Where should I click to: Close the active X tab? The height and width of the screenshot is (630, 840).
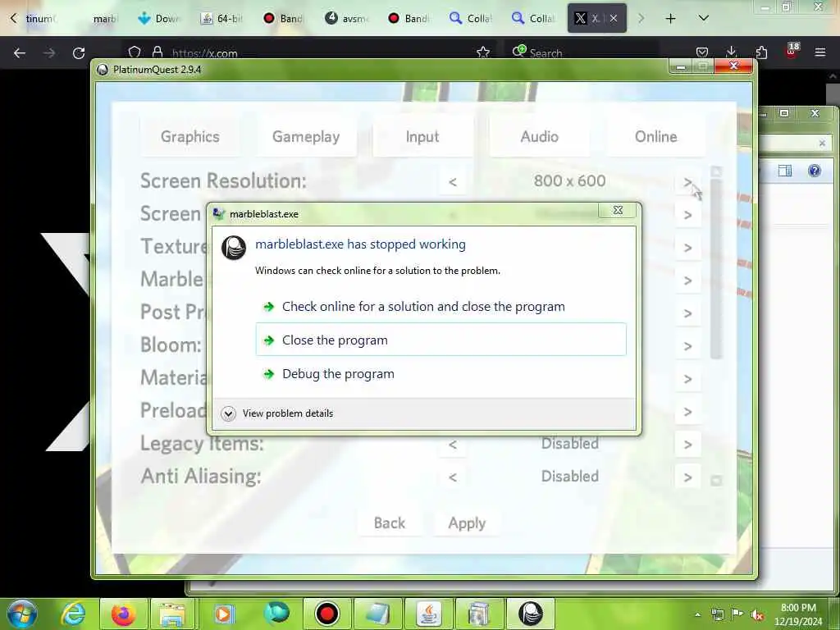pos(614,18)
